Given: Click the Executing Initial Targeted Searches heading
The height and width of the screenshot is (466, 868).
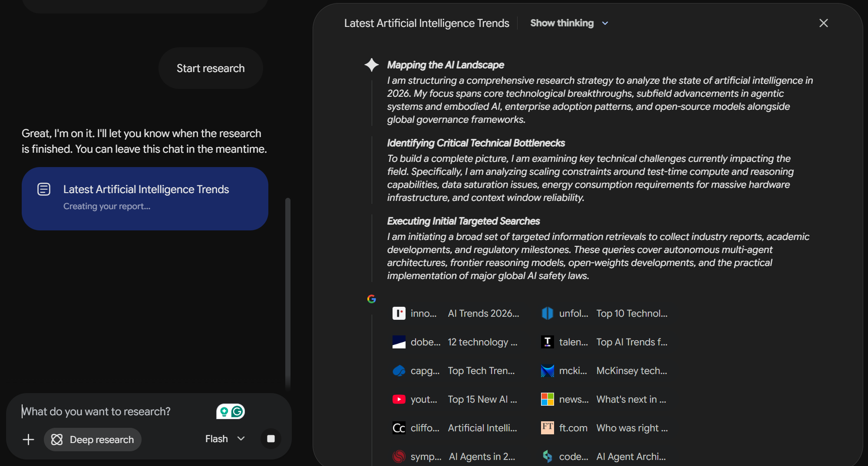Looking at the screenshot, I should [x=463, y=221].
